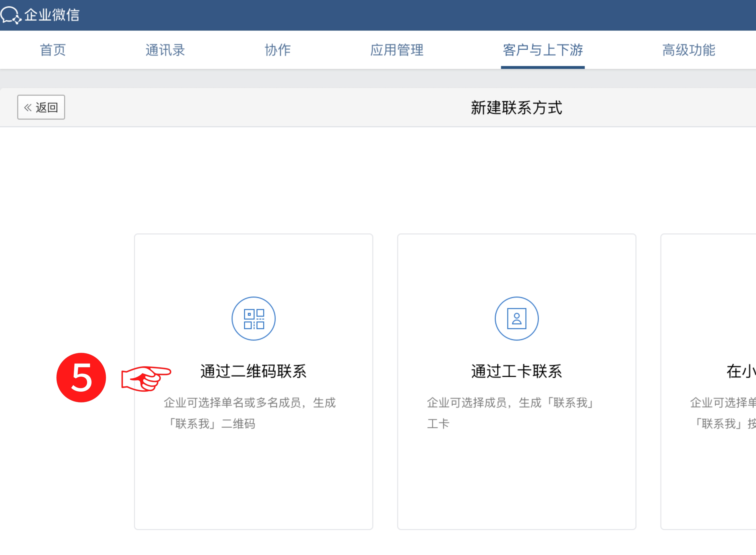This screenshot has width=756, height=555.
Task: Click the 企业微信 logo icon
Action: pyautogui.click(x=11, y=15)
